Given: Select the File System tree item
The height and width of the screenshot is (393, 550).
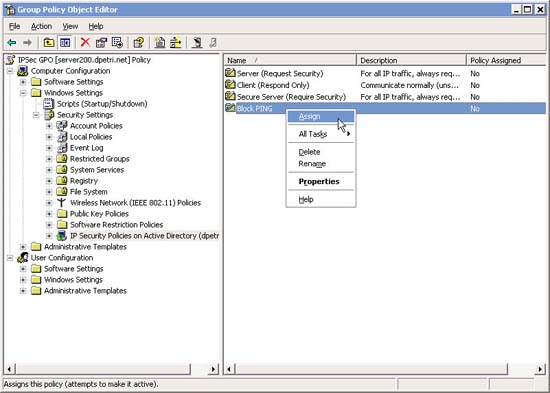Looking at the screenshot, I should 89,192.
